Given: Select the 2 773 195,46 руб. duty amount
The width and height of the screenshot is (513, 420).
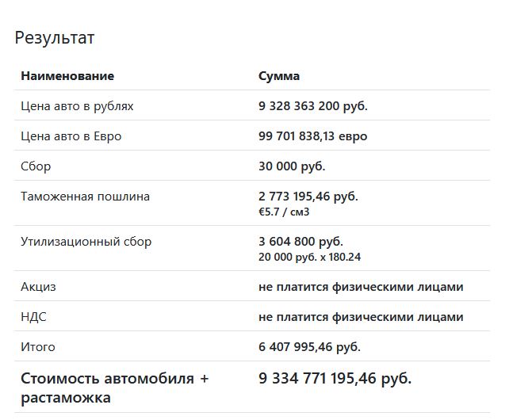Looking at the screenshot, I should pos(308,197).
